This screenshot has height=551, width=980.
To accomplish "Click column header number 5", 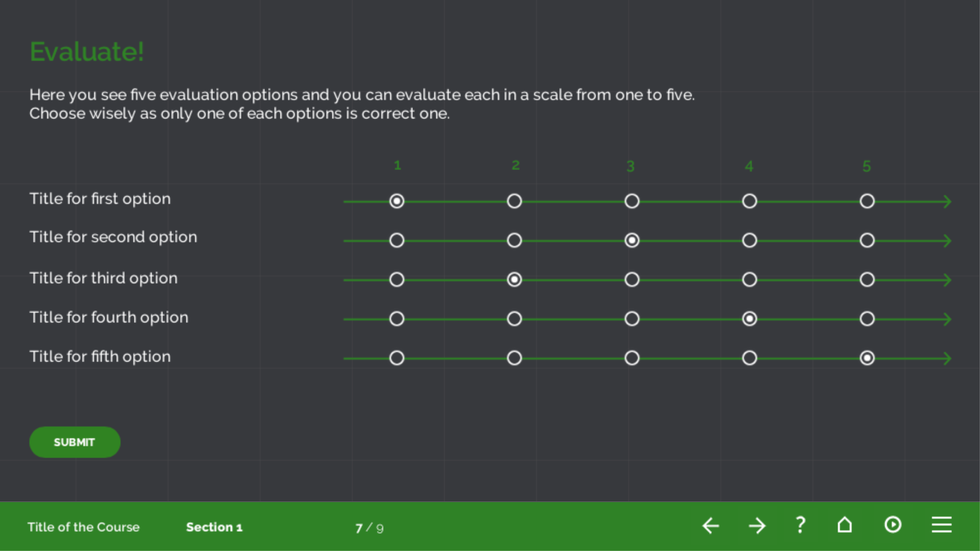I will [867, 167].
